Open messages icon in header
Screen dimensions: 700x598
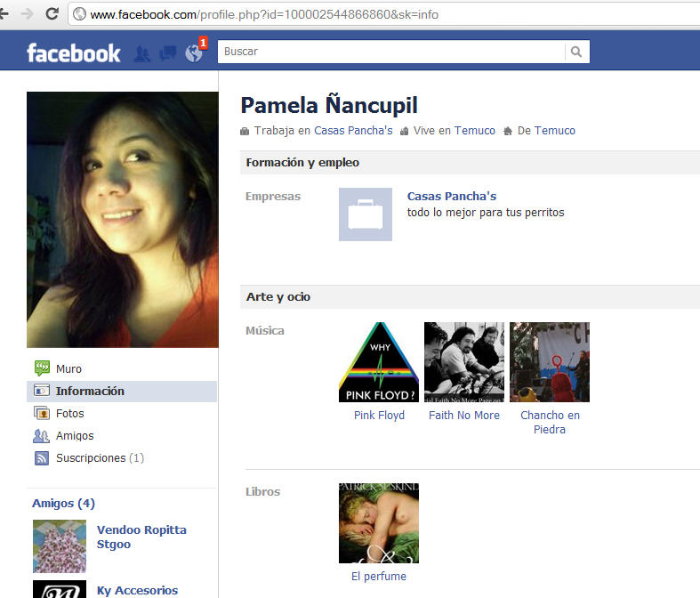[168, 53]
